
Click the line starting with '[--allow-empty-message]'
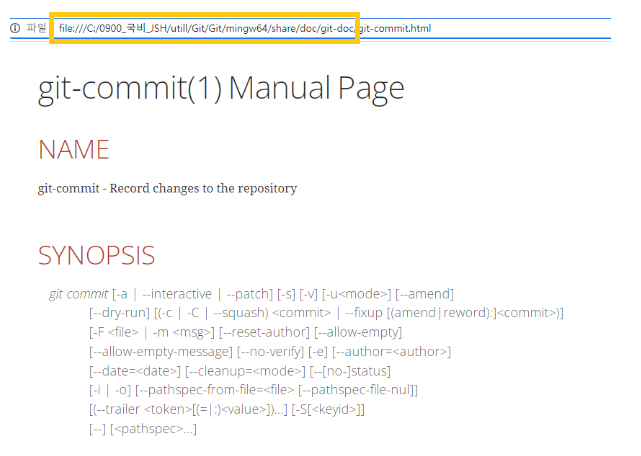270,352
